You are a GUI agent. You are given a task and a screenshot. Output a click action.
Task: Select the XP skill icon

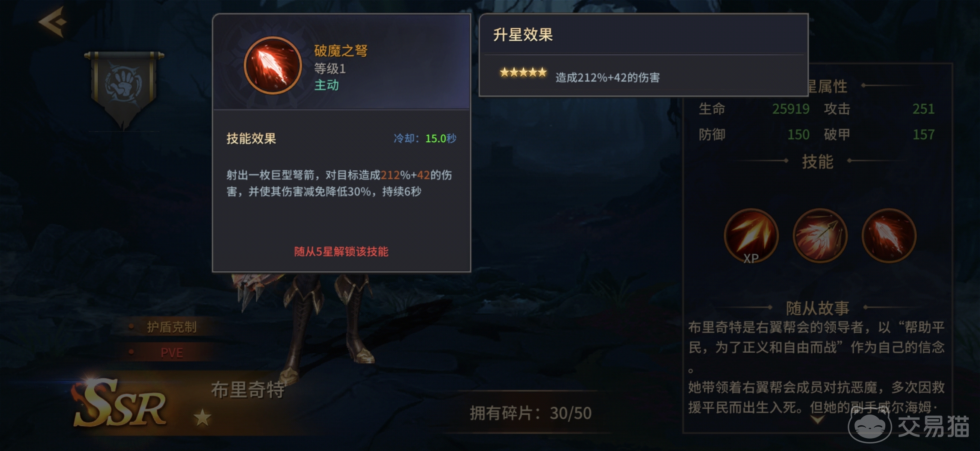751,236
